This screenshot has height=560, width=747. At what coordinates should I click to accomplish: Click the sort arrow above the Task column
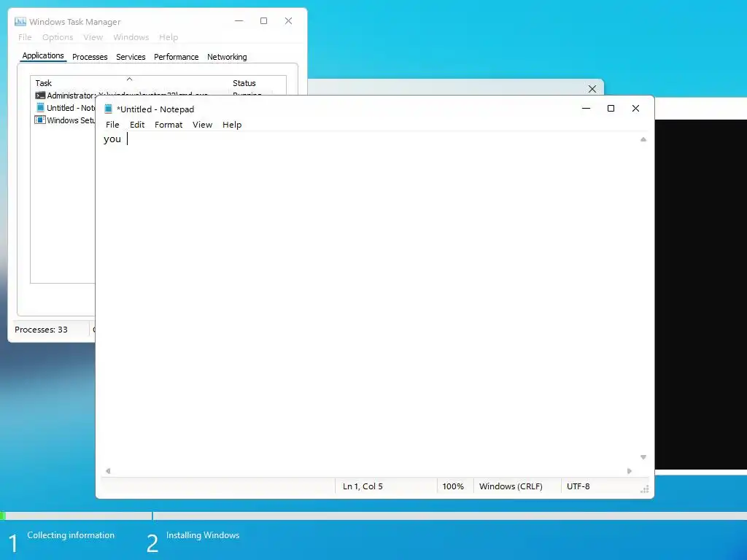click(x=129, y=79)
